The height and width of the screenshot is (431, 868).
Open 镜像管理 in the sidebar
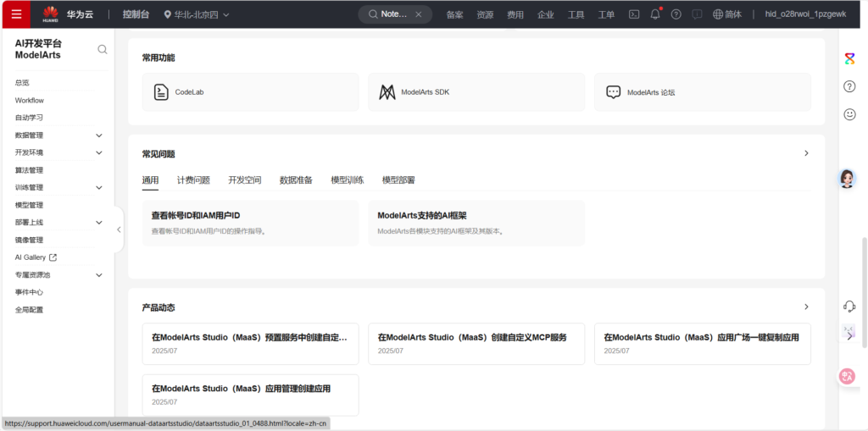[x=29, y=240]
